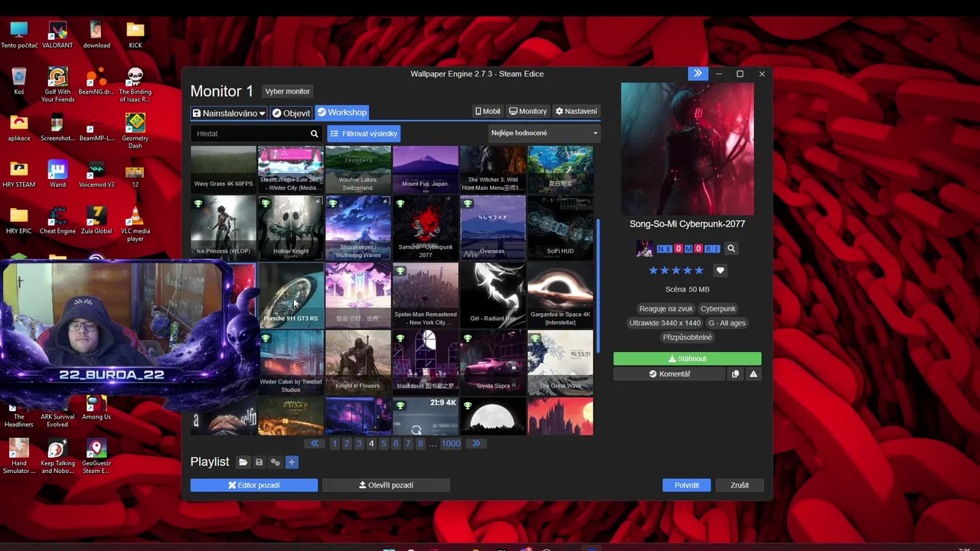Image resolution: width=980 pixels, height=551 pixels.
Task: Select the Porsche 911 GT3 RS wallpaper
Action: [x=291, y=295]
